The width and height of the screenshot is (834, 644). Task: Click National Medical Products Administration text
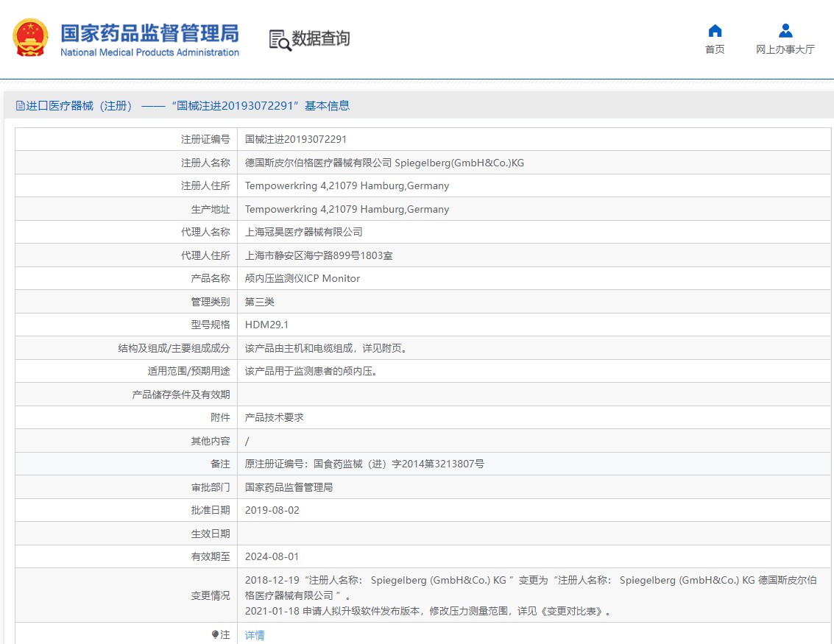(149, 52)
